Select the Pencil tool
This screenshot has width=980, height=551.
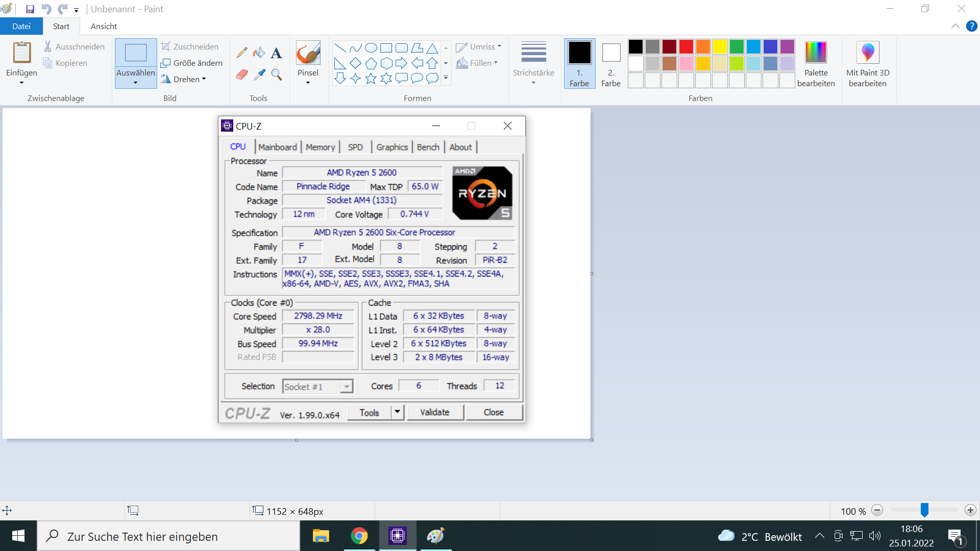[242, 53]
